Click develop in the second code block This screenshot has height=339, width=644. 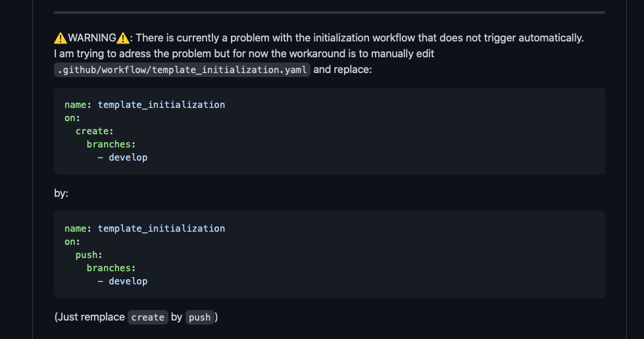(128, 281)
